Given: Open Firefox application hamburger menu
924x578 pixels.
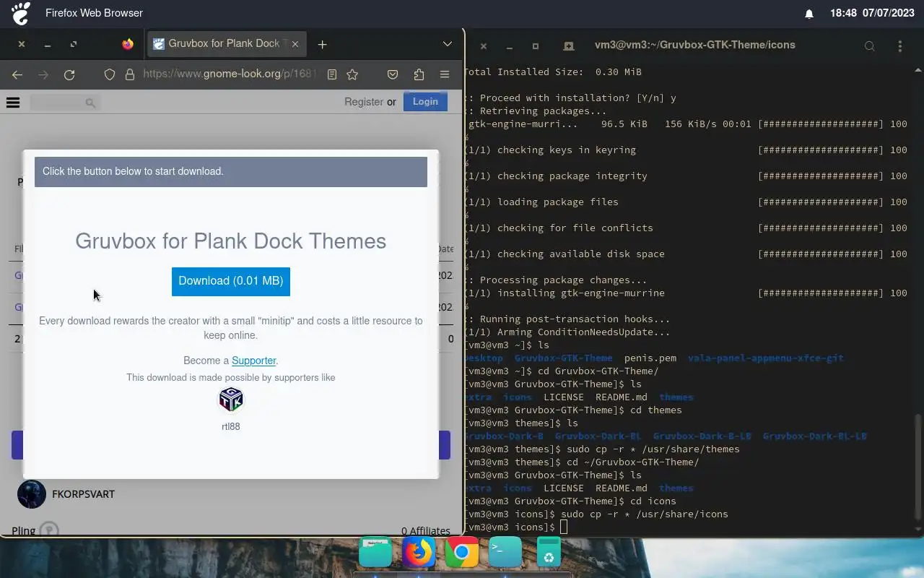Looking at the screenshot, I should coord(445,74).
